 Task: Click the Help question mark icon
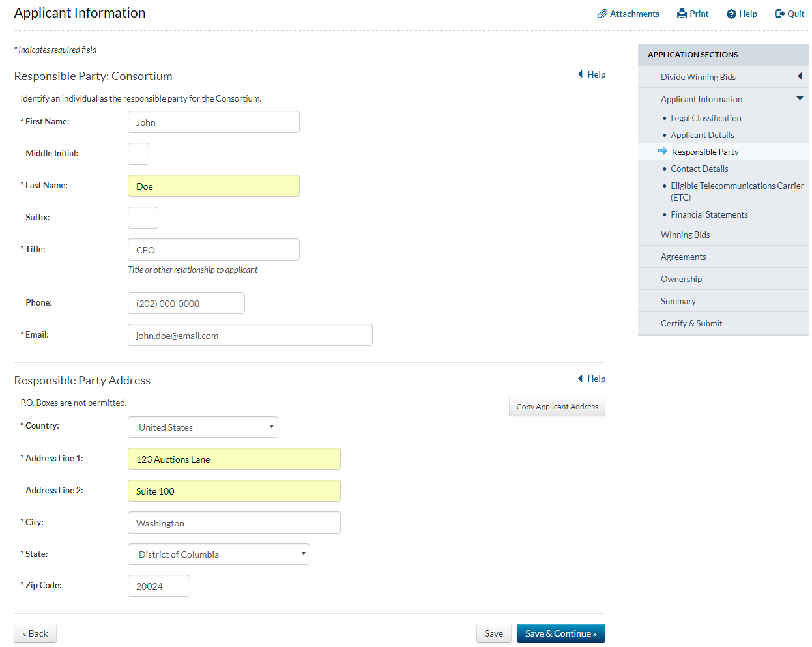pos(731,14)
